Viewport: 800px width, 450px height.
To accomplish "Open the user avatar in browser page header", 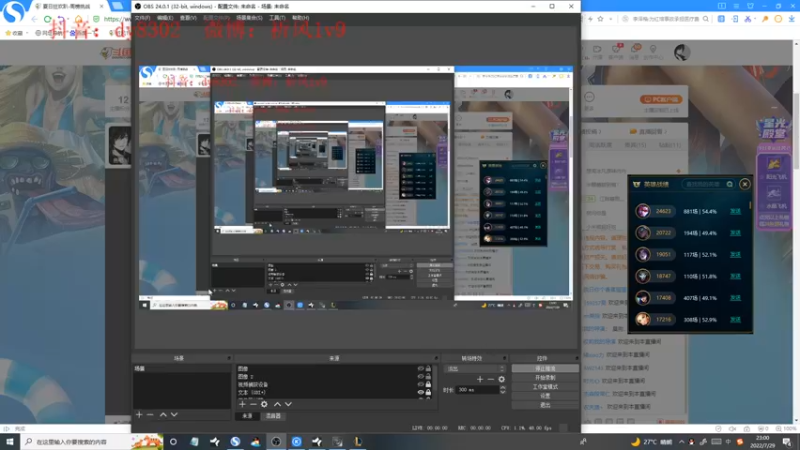I will point(682,52).
